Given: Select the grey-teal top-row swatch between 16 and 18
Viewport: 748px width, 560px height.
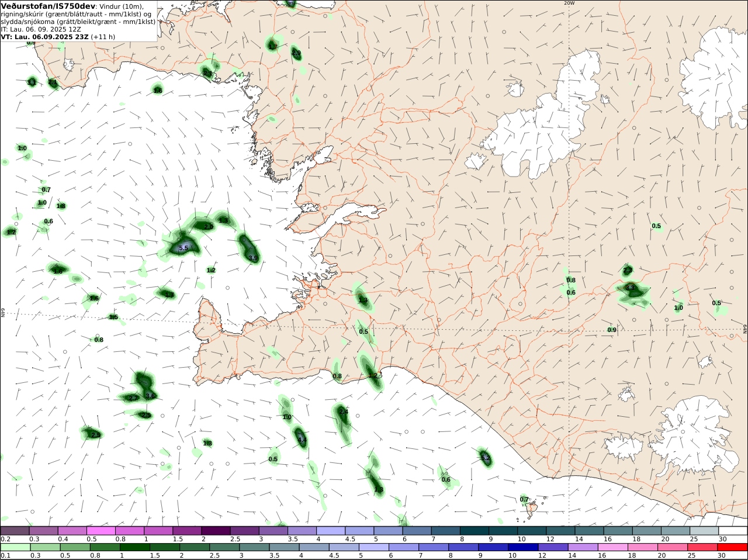Looking at the screenshot, I should pos(618,531).
